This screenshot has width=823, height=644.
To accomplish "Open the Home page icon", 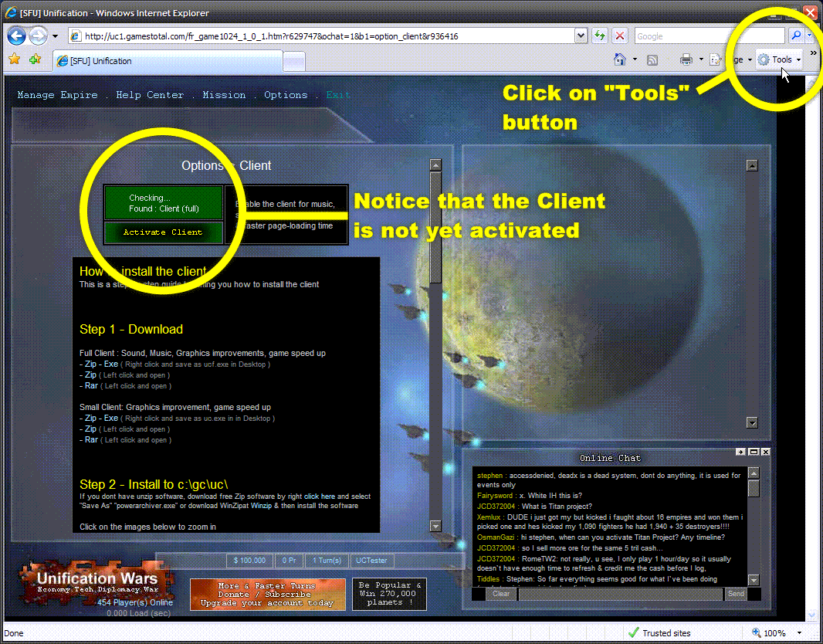I will point(619,59).
